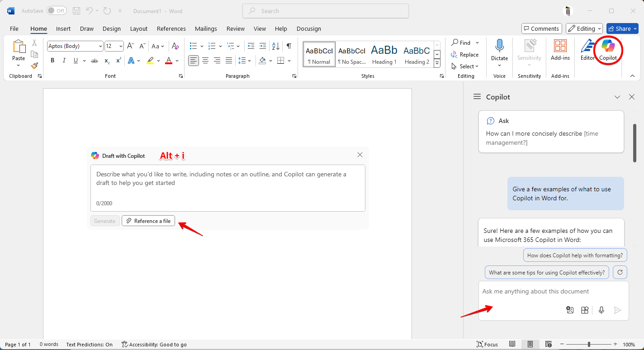Switch to the Insert tab

[x=63, y=28]
